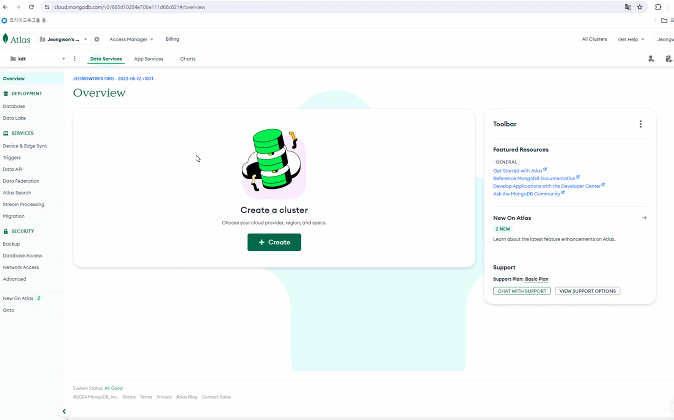
Task: Open Data Federation in sidebar
Action: pyautogui.click(x=21, y=181)
